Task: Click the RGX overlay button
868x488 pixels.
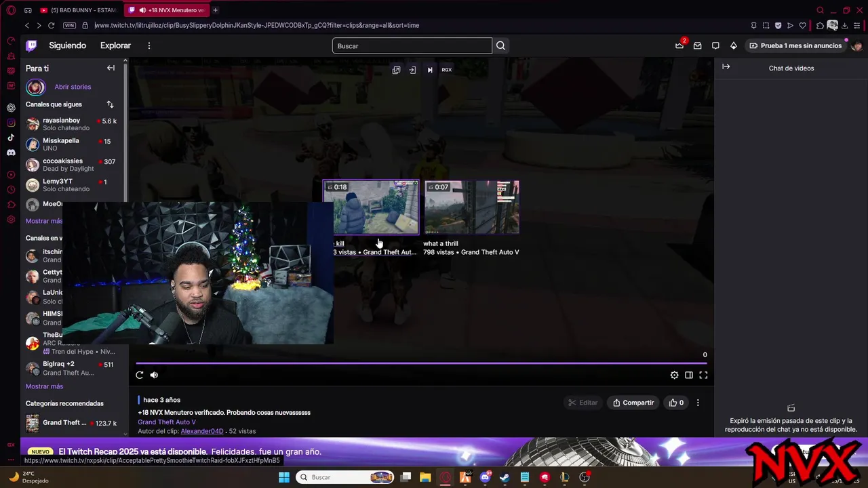Action: [447, 70]
